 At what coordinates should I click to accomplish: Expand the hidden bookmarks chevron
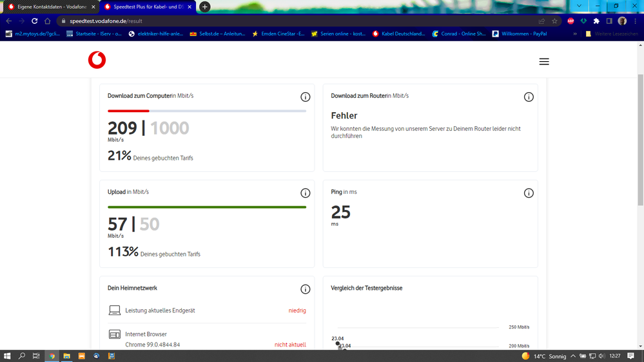pos(575,33)
